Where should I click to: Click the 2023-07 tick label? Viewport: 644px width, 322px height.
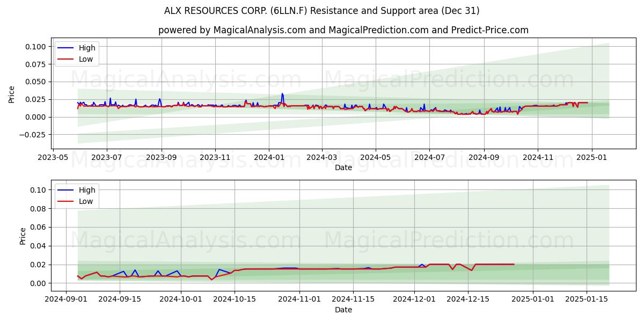tap(106, 158)
